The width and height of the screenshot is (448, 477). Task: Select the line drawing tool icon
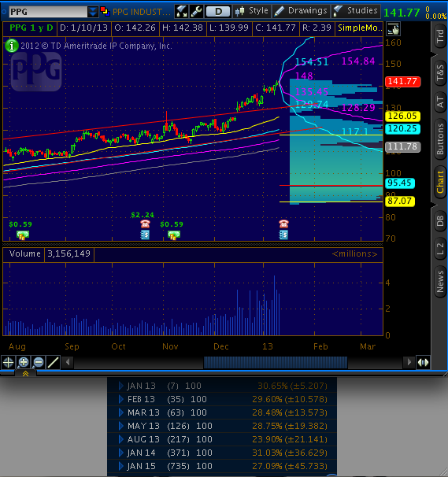(54, 362)
